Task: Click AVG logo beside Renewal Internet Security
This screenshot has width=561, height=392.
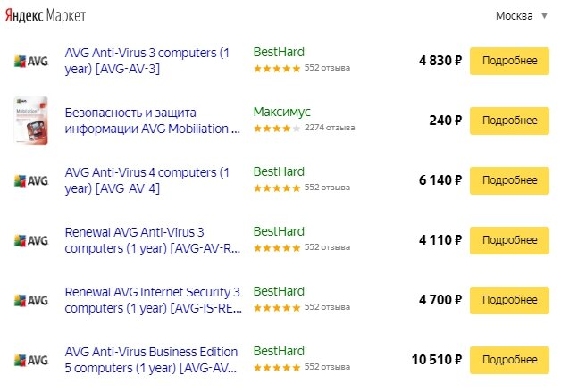Action: [x=31, y=300]
